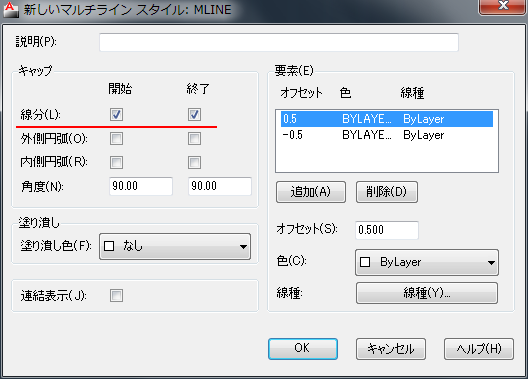
Task: Enable 外側円弧(O) 終了 checkbox
Action: click(195, 139)
